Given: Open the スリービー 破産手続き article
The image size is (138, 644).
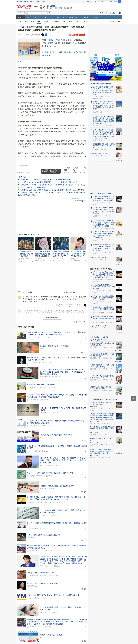Looking at the screenshot, I should 50,473.
